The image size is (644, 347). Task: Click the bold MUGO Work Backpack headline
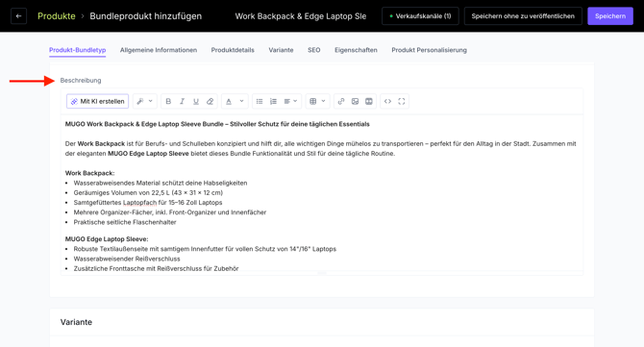217,124
